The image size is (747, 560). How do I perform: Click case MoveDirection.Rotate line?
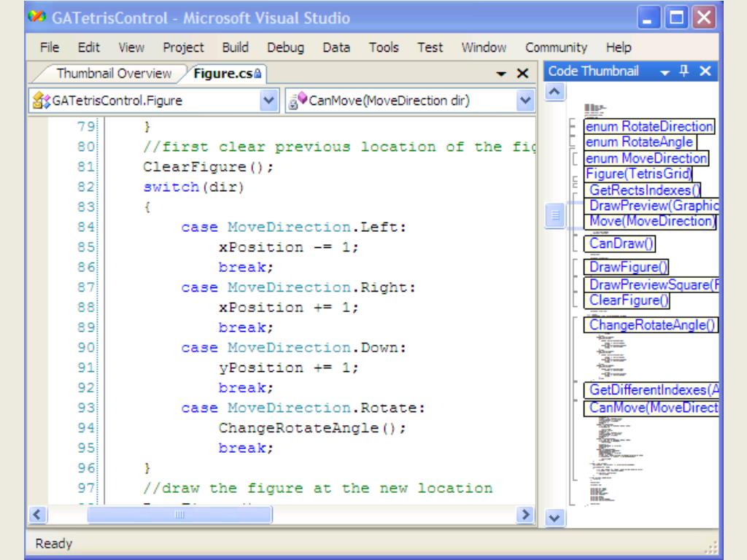(303, 408)
